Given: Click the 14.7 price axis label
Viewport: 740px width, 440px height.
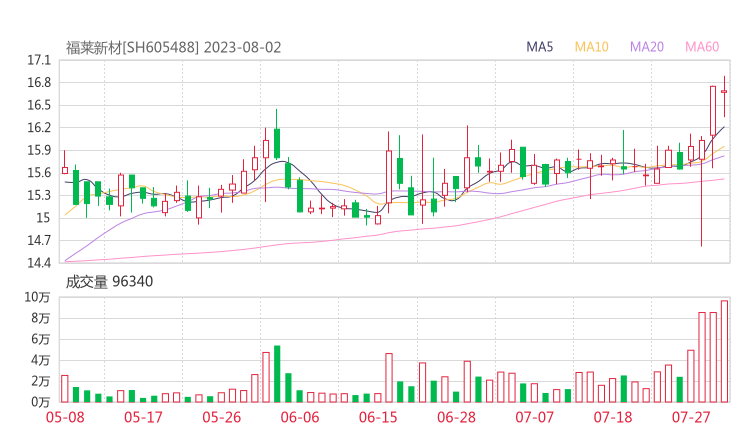Looking at the screenshot, I should pyautogui.click(x=39, y=240).
